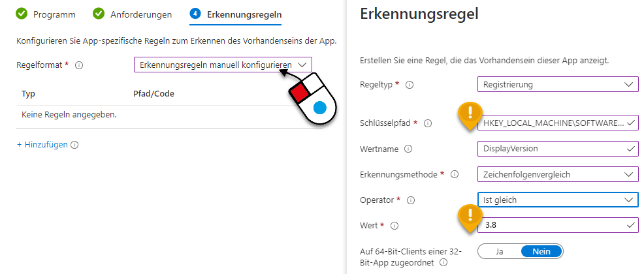The height and width of the screenshot is (274, 644).
Task: Open the Regeltyp dropdown showing Registrierung
Action: pyautogui.click(x=558, y=85)
